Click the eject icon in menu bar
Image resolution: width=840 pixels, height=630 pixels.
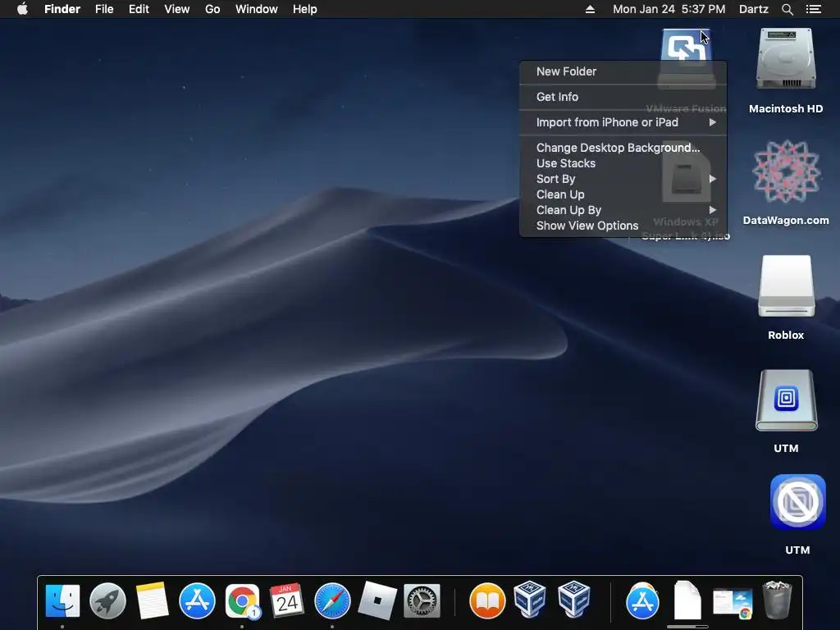coord(590,9)
